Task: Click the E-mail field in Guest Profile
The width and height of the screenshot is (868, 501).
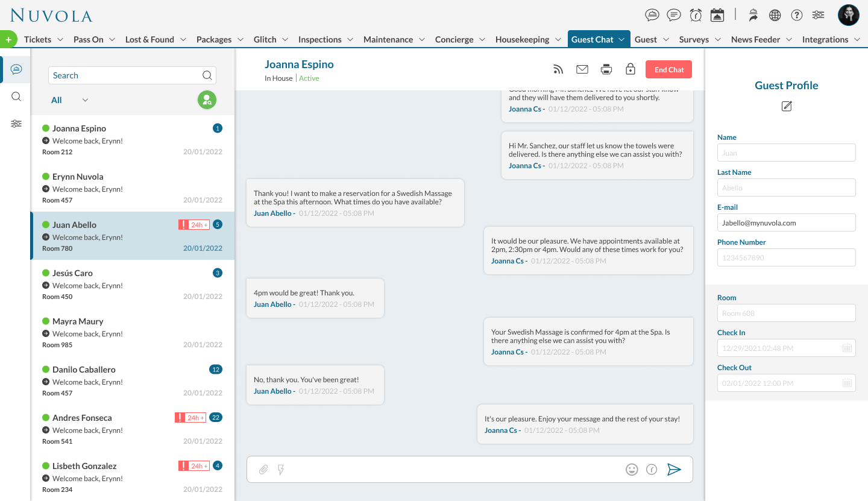Action: (x=787, y=222)
